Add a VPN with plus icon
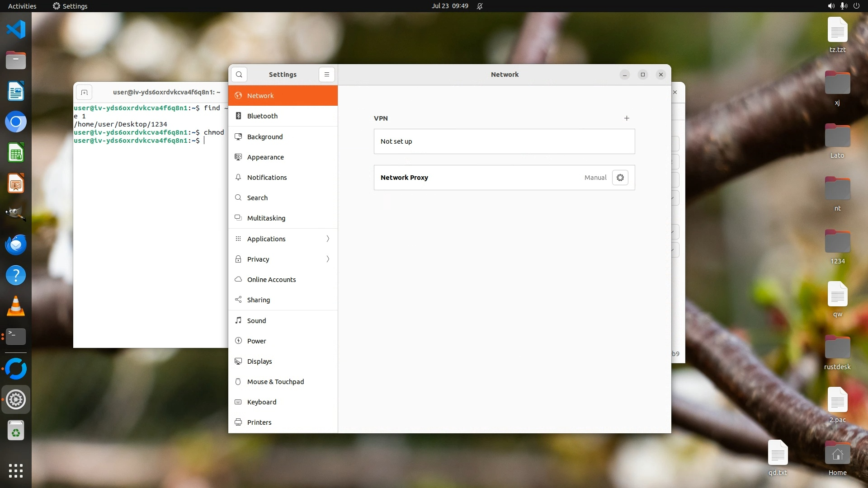Screen dimensions: 868x488 pyautogui.click(x=627, y=118)
